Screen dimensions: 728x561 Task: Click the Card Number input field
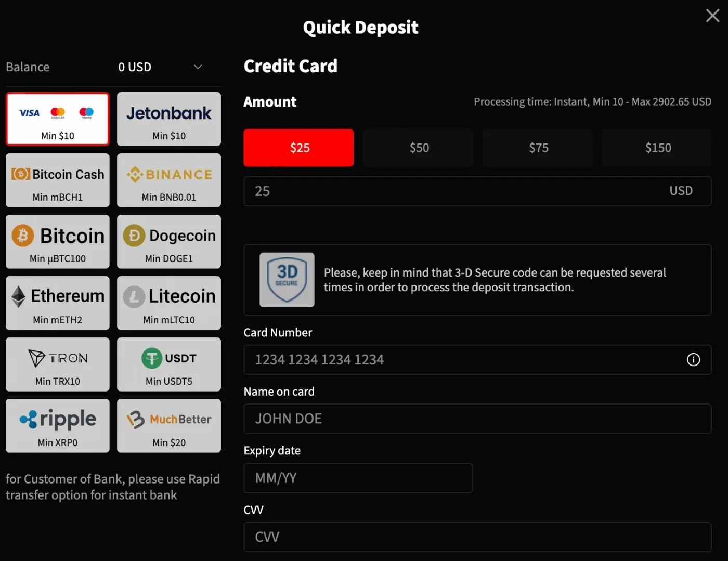477,360
